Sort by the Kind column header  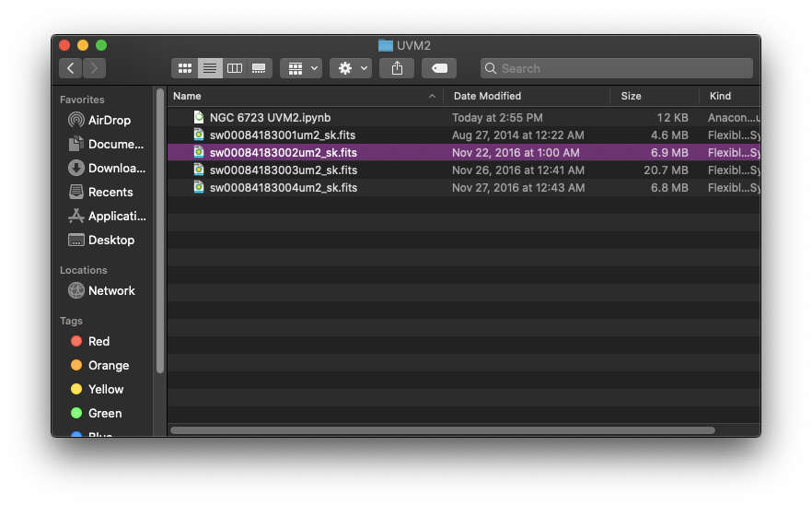pyautogui.click(x=720, y=96)
